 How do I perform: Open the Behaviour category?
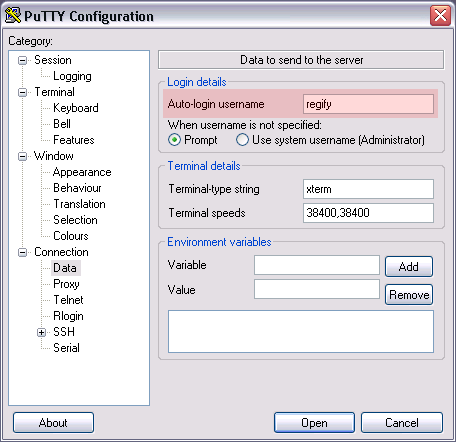[77, 188]
